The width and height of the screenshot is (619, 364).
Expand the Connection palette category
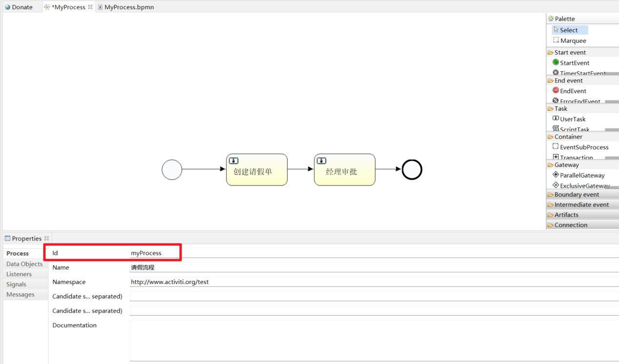(x=569, y=224)
